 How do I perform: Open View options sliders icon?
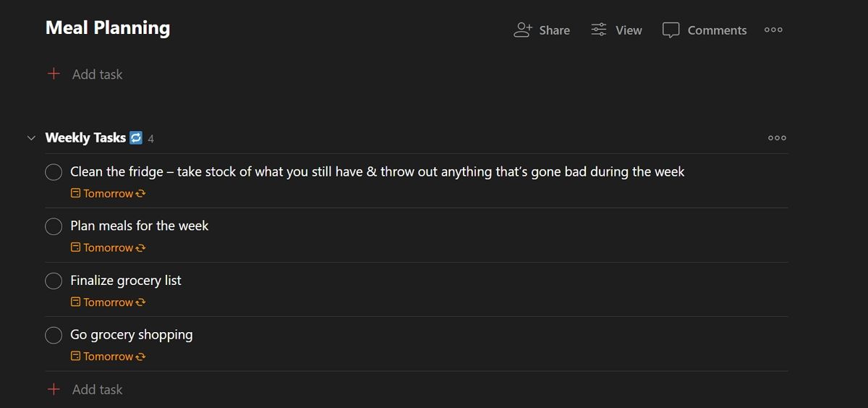point(599,30)
